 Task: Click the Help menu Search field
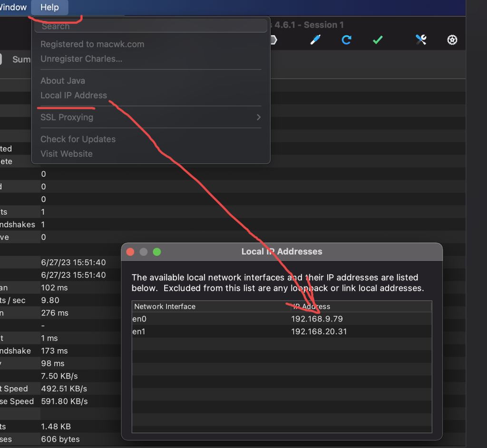[150, 26]
